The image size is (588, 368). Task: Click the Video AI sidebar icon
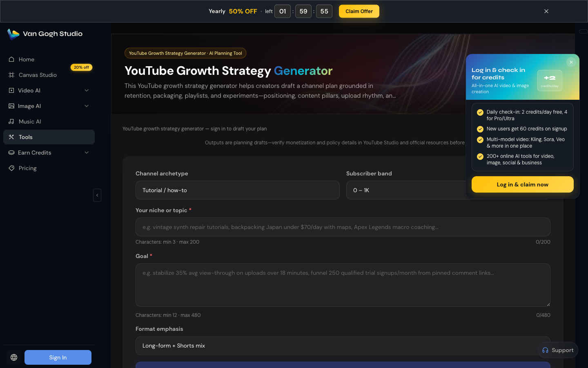pyautogui.click(x=11, y=90)
